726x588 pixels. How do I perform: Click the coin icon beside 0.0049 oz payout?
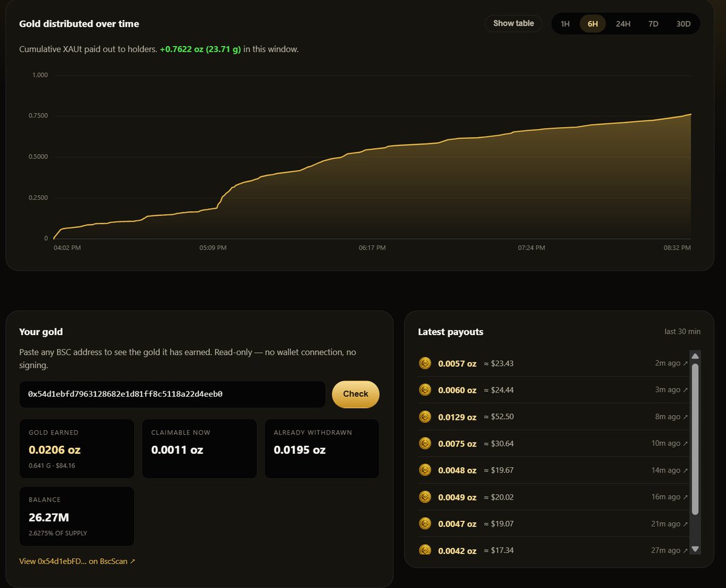click(425, 497)
